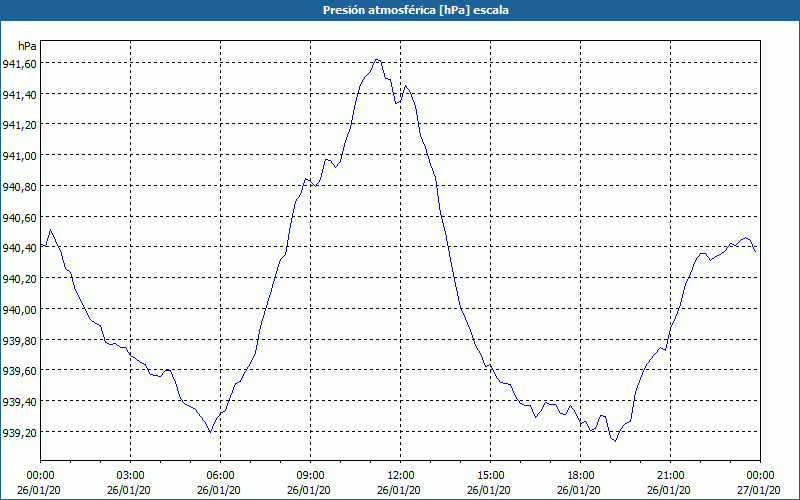The image size is (800, 500).
Task: Click the 18:00 time axis label
Action: pos(580,476)
